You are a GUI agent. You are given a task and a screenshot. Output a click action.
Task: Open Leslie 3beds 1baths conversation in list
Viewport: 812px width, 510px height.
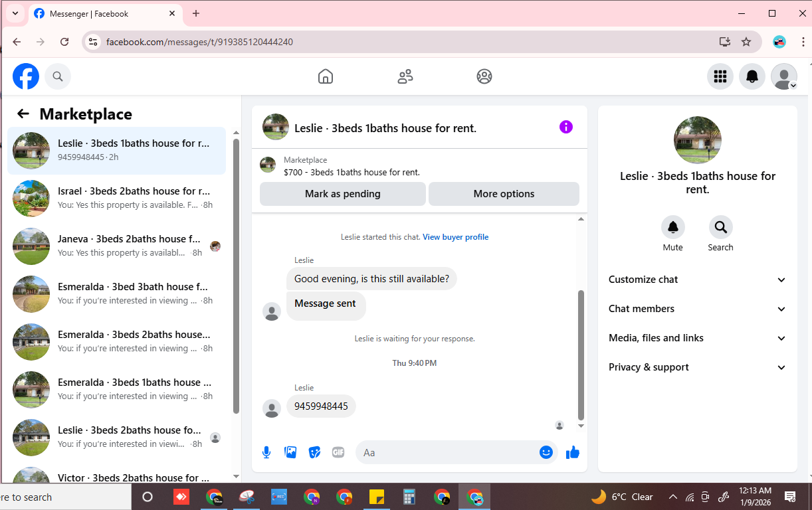pos(117,151)
